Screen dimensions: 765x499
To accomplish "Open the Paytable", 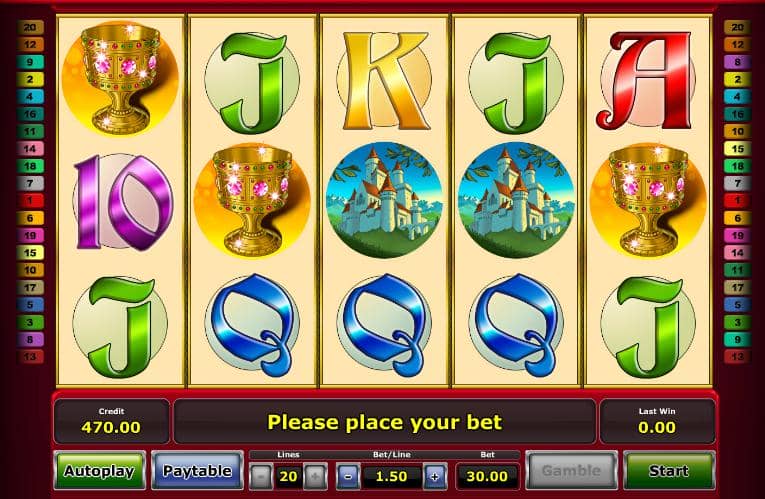I will tap(197, 470).
